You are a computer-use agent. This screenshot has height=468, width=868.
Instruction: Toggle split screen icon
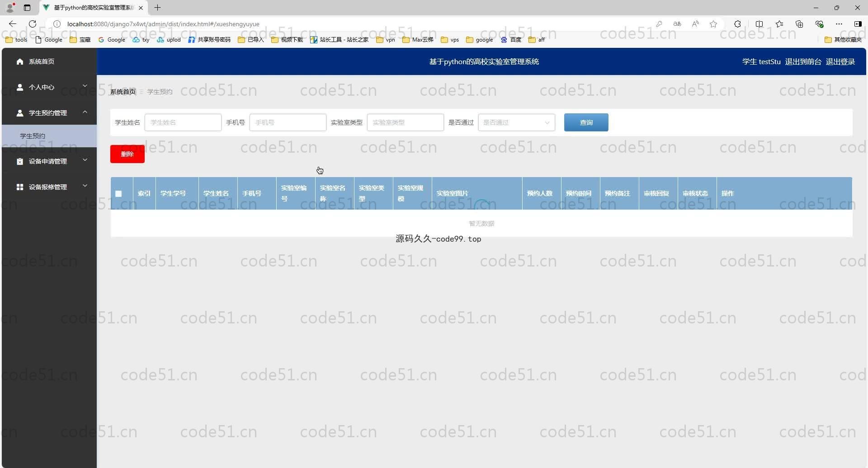click(759, 24)
